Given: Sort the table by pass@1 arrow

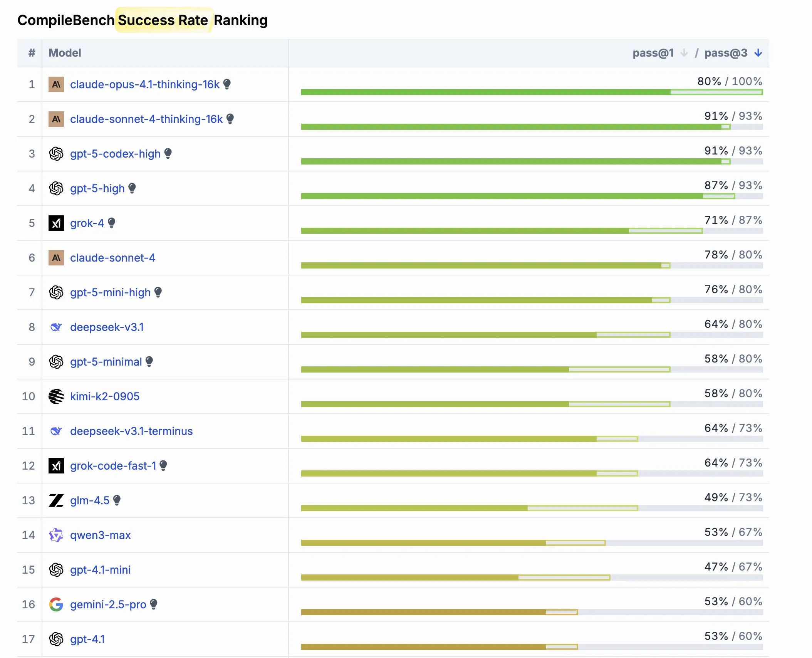Looking at the screenshot, I should pos(684,53).
